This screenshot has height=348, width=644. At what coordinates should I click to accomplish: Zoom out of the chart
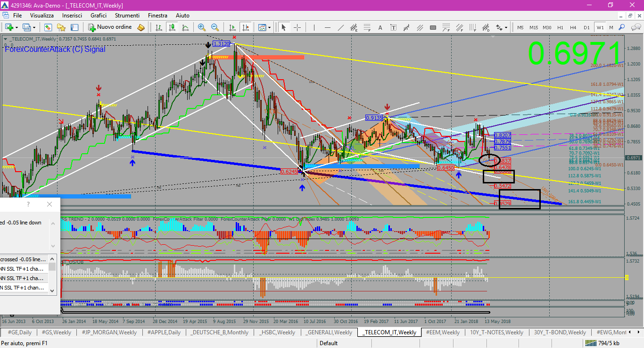[215, 27]
